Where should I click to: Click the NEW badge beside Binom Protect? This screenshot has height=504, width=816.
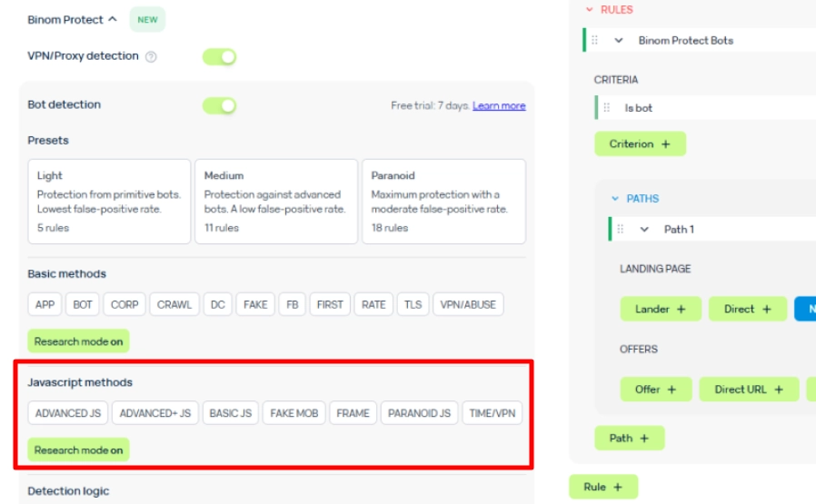[147, 19]
